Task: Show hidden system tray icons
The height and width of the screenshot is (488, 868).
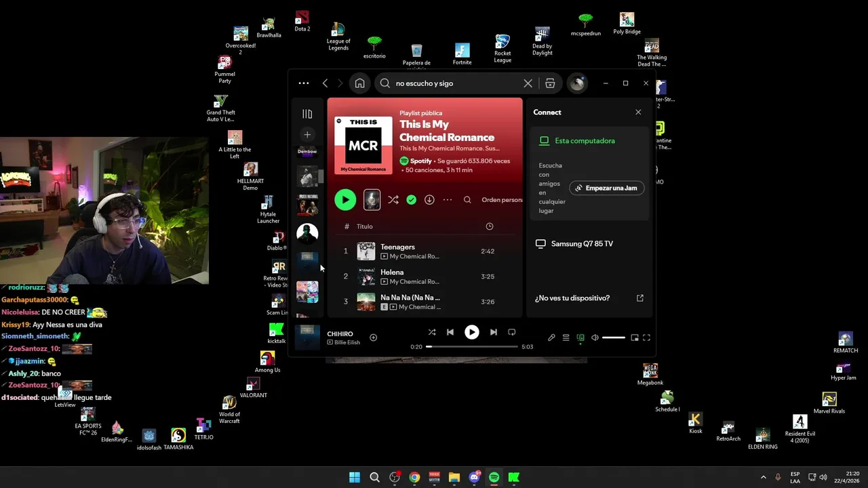Action: coord(763,477)
